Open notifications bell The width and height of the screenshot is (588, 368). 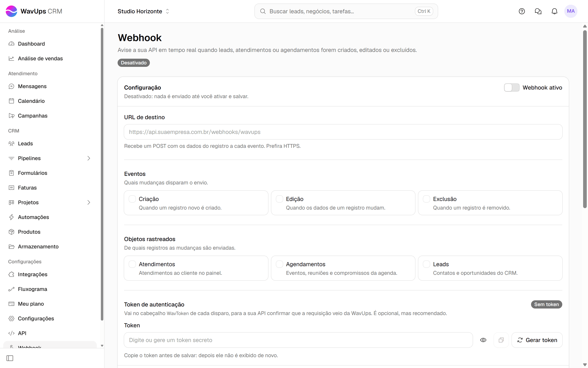coord(554,11)
